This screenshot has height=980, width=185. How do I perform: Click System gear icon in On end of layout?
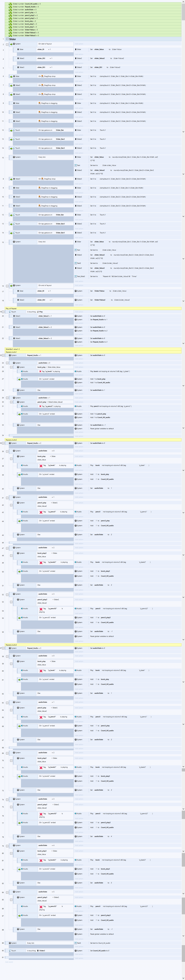[14, 285]
